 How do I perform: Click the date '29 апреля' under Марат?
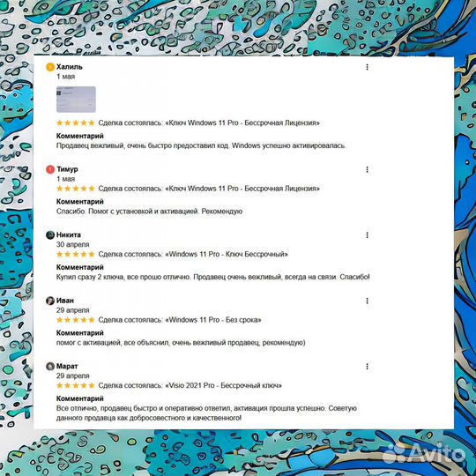click(x=73, y=376)
